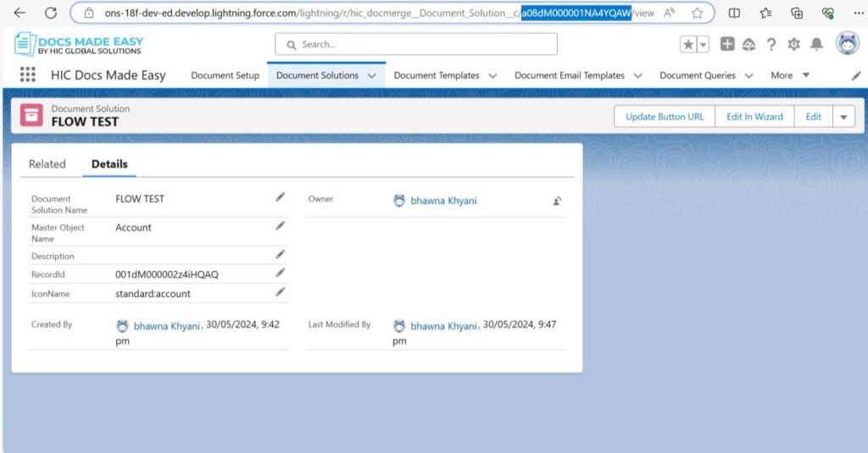Open the Document Templates tab
Image resolution: width=868 pixels, height=453 pixels.
point(437,75)
